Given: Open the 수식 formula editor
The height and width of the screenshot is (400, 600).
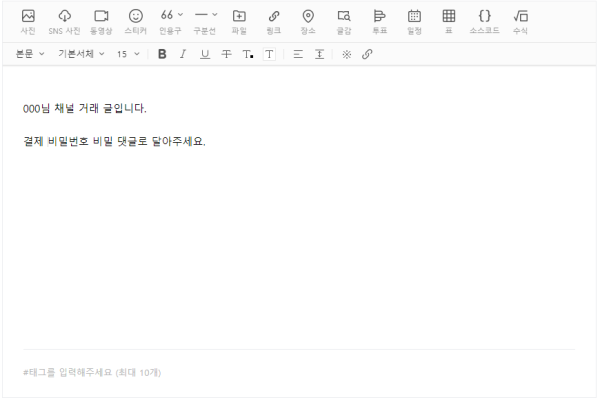Looking at the screenshot, I should tap(520, 20).
